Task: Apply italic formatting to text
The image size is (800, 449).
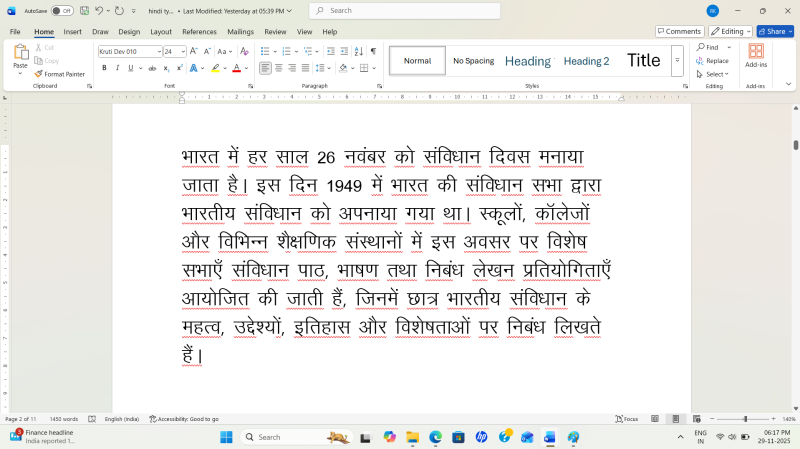Action: point(117,68)
